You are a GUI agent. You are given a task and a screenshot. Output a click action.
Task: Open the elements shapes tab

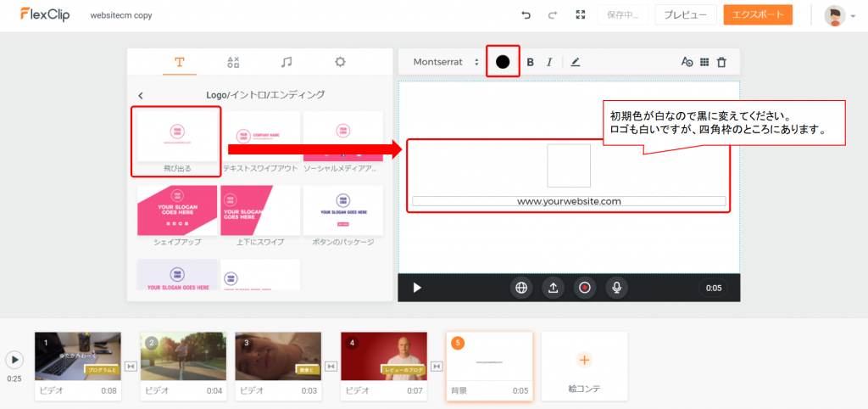tap(233, 62)
